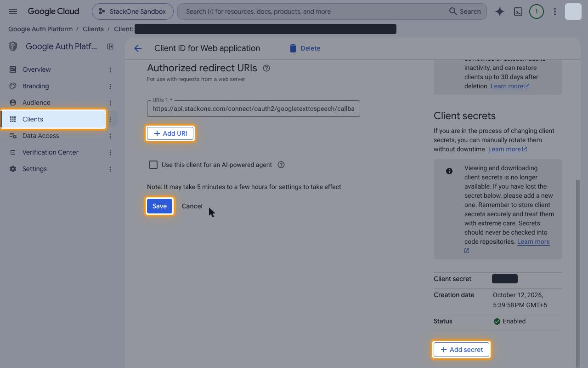The image size is (588, 368).
Task: Go to Google Auth Platform breadcrumb
Action: point(40,29)
